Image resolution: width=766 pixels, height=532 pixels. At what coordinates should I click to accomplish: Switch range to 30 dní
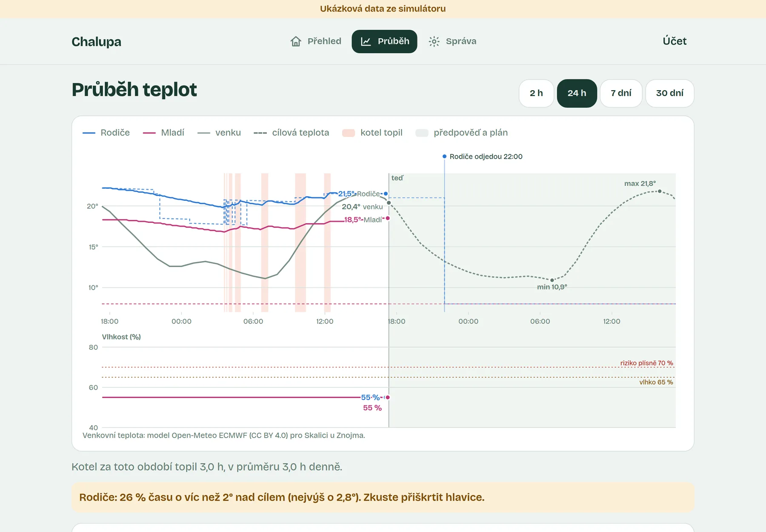coord(669,93)
